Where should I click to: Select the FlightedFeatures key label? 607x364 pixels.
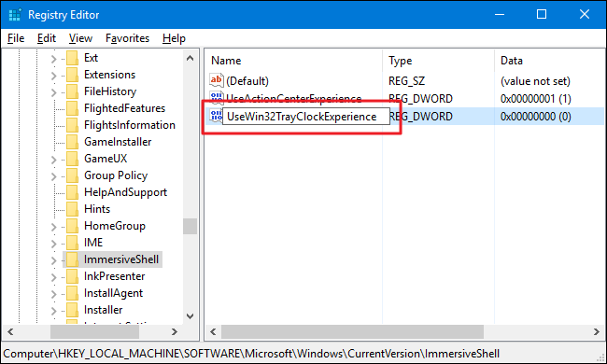click(x=124, y=108)
